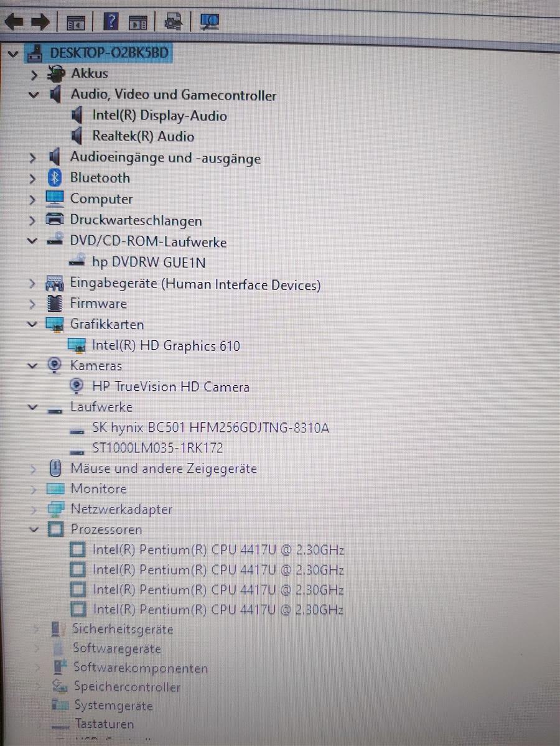Select the Realtek(R) Audio device
Viewport: 560px width, 746px height.
[143, 136]
